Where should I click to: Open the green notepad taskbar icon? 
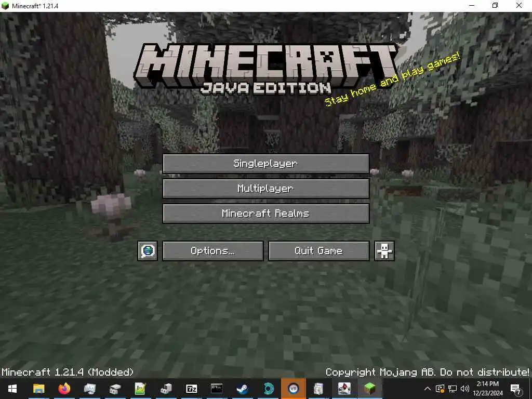pos(140,389)
